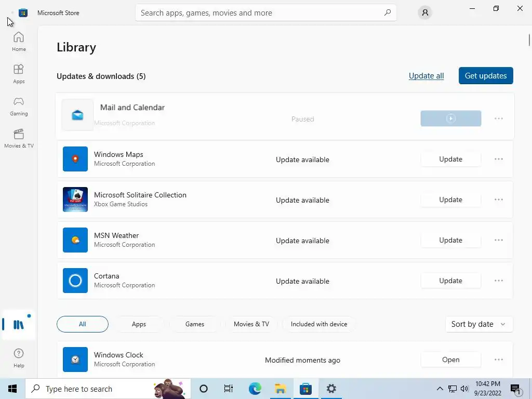The height and width of the screenshot is (399, 532).
Task: Click the Microsoft Store logo icon
Action: point(23,13)
